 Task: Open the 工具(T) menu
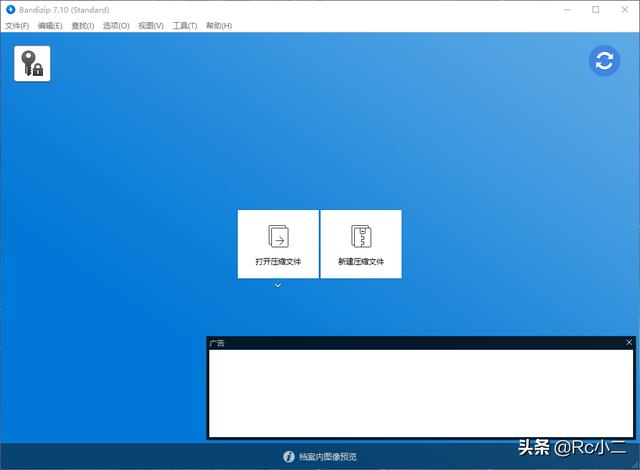pos(184,25)
